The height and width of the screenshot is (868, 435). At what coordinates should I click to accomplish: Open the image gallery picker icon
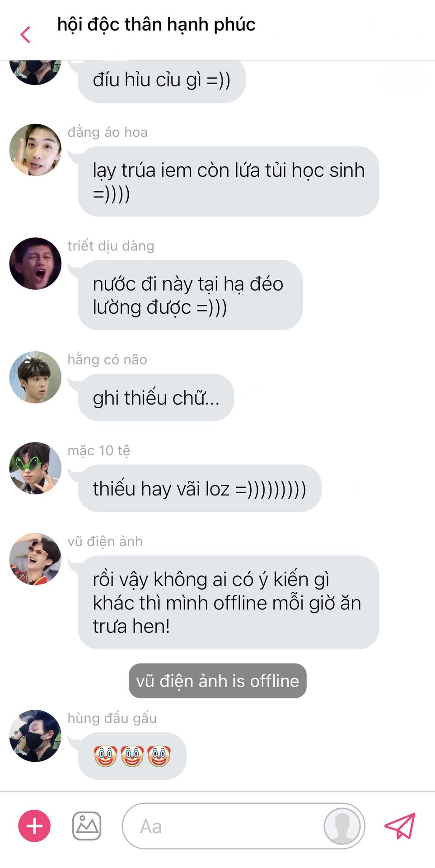87,826
